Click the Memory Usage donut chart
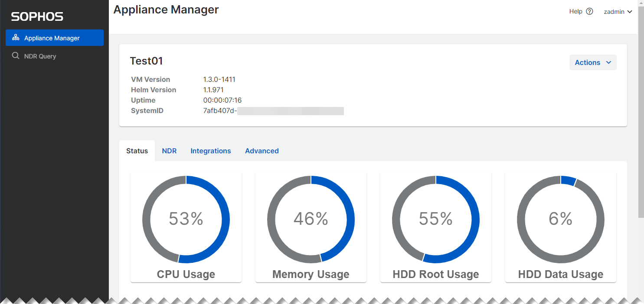Image resolution: width=644 pixels, height=304 pixels. [x=311, y=219]
